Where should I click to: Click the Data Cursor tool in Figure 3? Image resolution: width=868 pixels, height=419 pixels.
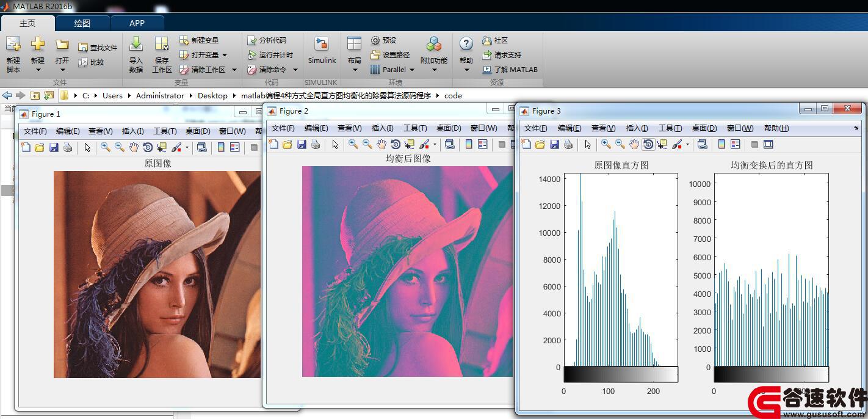pos(662,144)
